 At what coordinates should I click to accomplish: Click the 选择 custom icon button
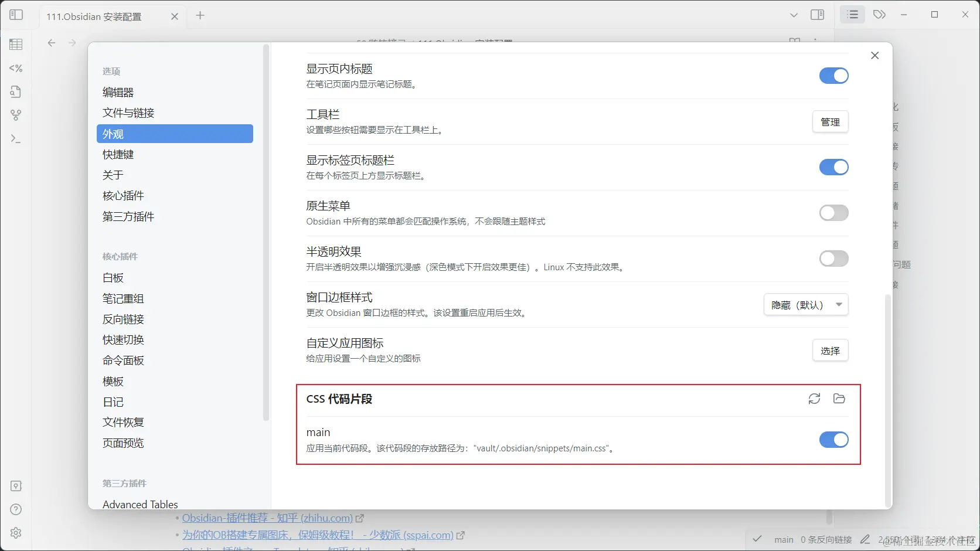point(830,351)
